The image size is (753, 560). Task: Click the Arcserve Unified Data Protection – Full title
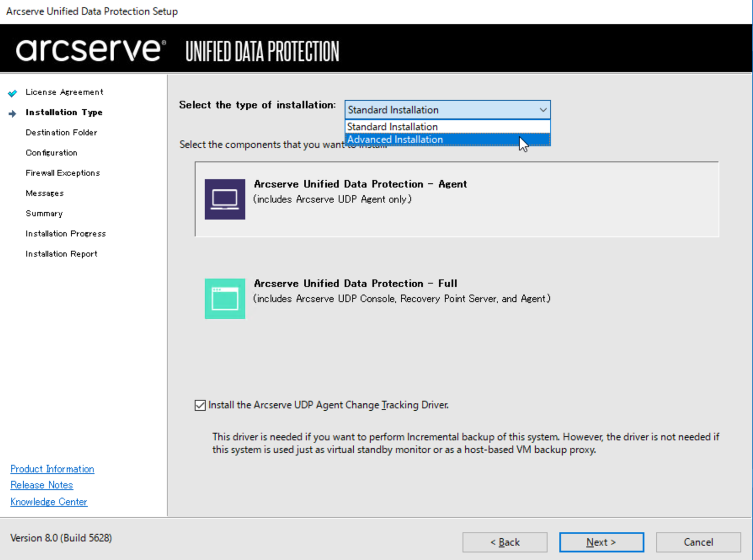(x=355, y=283)
